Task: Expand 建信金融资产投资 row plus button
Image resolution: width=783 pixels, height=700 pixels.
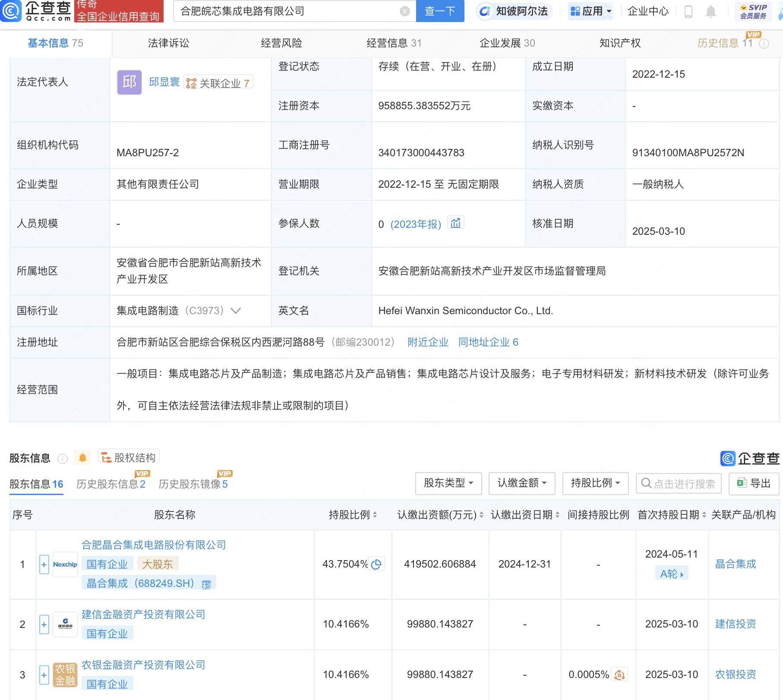Action: [44, 624]
